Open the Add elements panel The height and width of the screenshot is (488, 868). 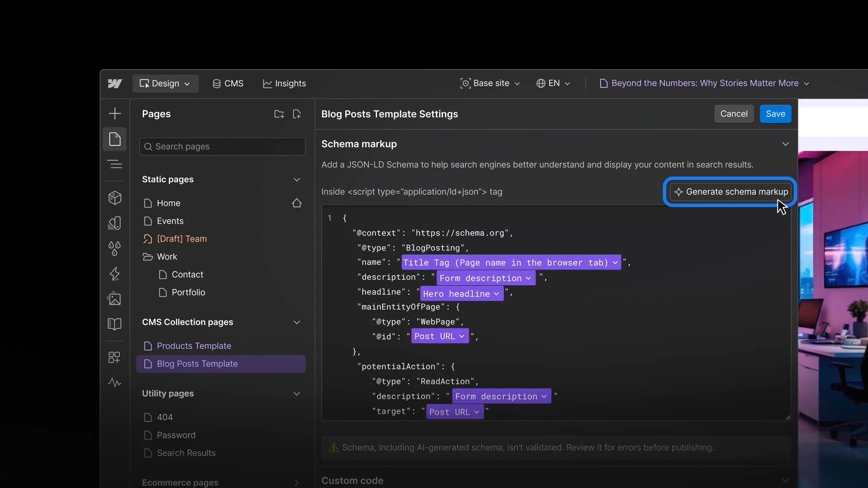(x=115, y=113)
